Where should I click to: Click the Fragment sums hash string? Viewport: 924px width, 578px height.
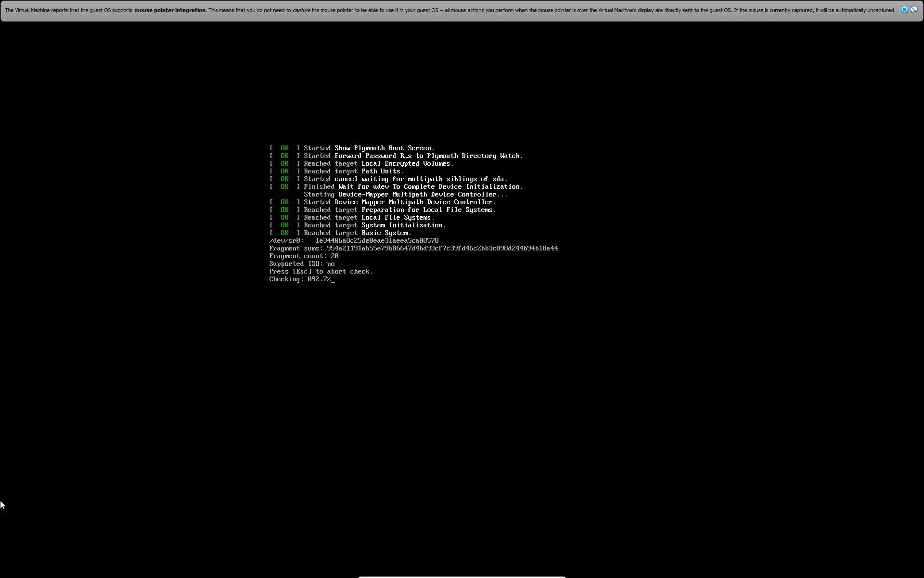point(442,249)
